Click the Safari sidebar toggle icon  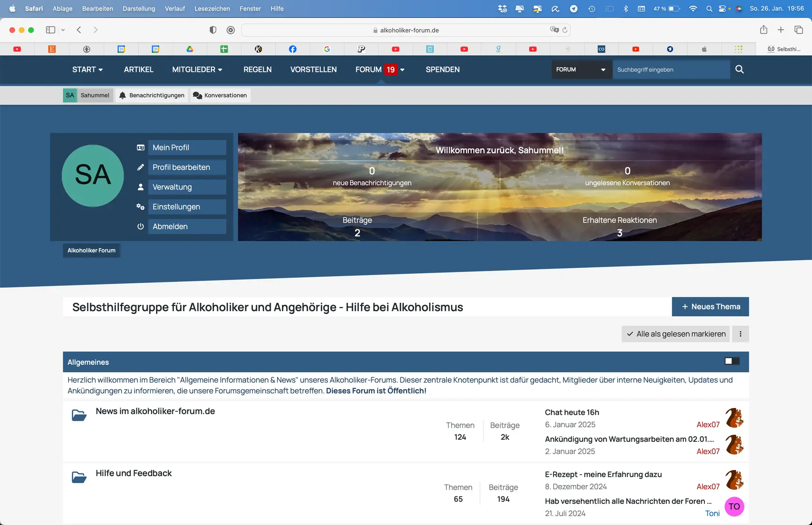[x=50, y=30]
